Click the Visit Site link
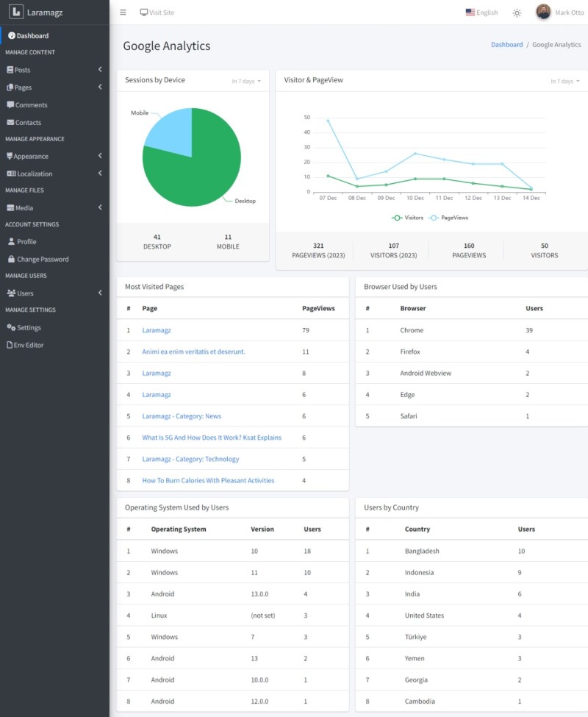The width and height of the screenshot is (588, 717). [157, 13]
